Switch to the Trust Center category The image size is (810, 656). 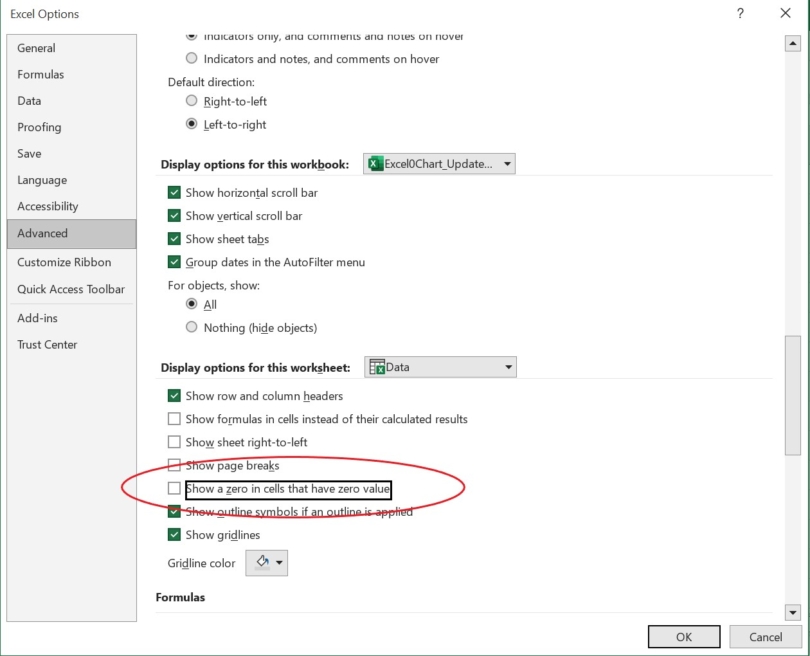(50, 344)
